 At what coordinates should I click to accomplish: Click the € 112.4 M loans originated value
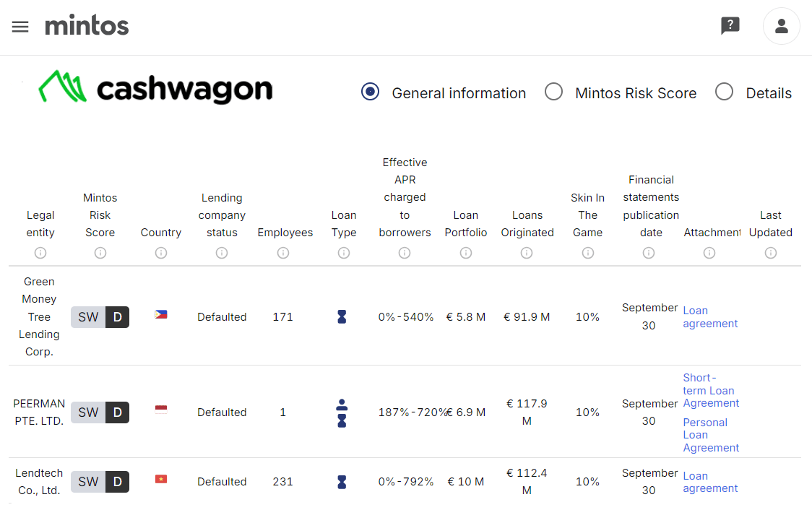[527, 482]
